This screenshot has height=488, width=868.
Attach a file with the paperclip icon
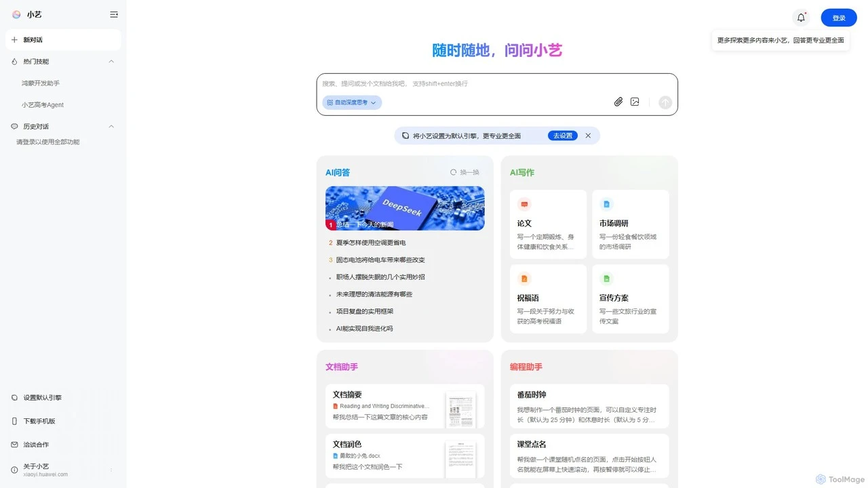point(618,102)
